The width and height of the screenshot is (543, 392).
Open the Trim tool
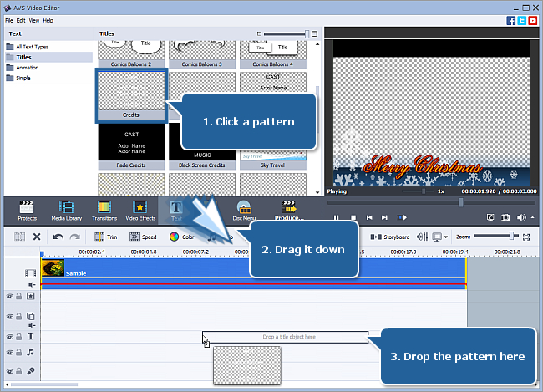coord(105,237)
